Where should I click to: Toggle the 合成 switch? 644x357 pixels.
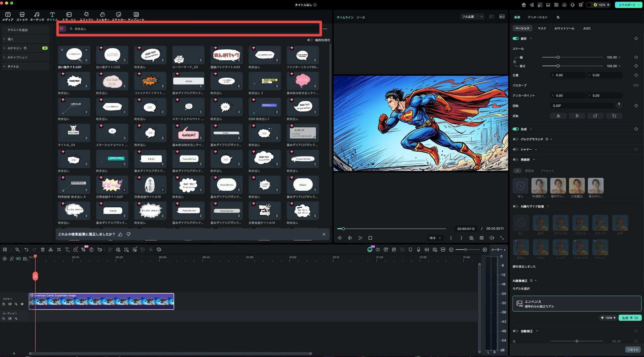[x=515, y=129]
